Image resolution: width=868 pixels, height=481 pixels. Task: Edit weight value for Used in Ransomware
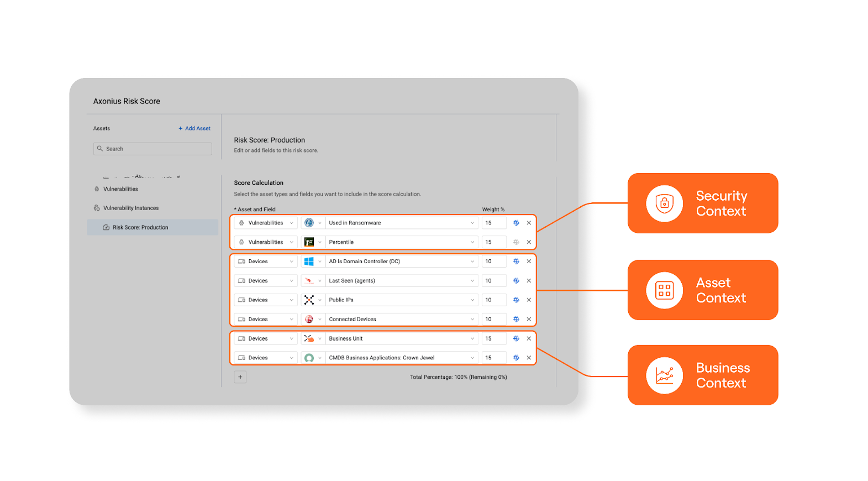(x=494, y=223)
